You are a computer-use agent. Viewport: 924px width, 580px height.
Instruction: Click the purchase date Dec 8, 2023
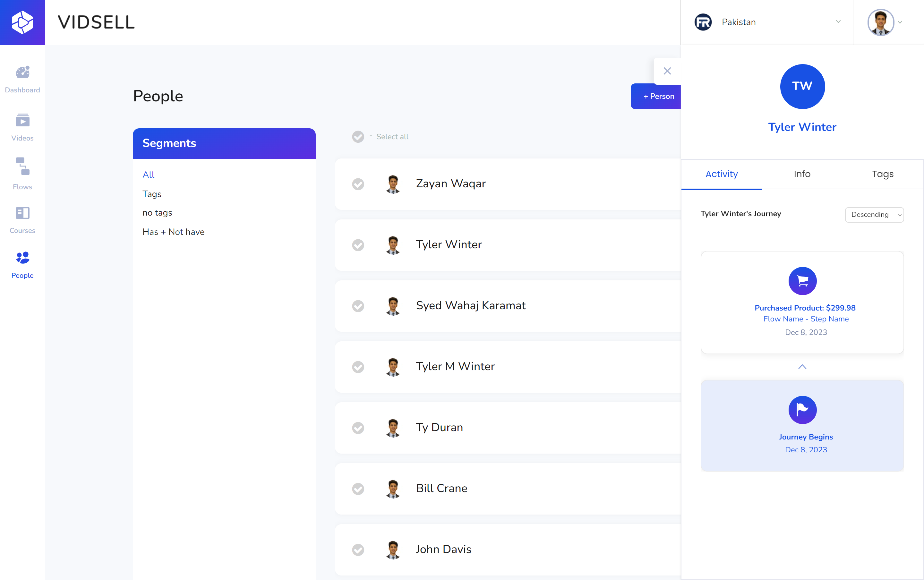pos(806,333)
